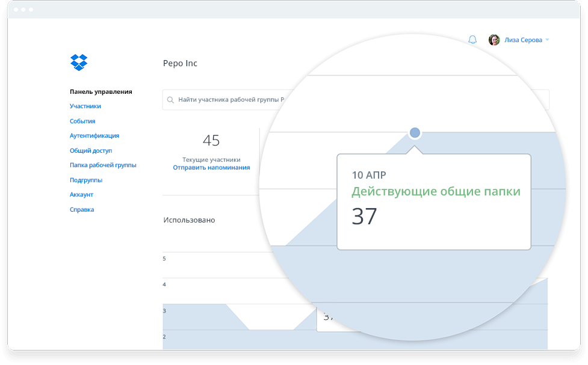Open the Справка help section
The image size is (588, 365).
pos(83,209)
